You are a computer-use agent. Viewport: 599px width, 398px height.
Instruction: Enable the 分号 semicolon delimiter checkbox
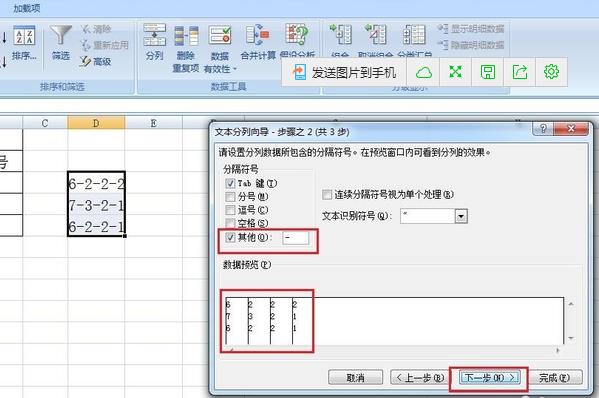(230, 197)
